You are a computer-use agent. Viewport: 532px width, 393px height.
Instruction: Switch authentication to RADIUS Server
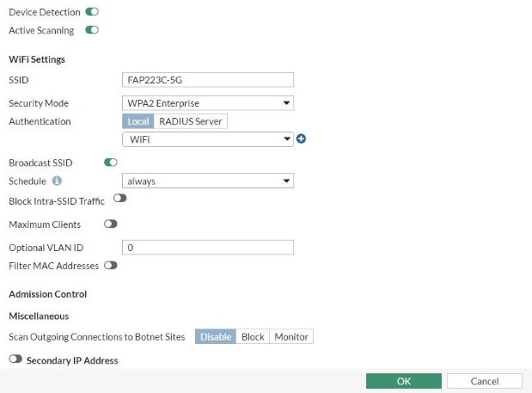pos(191,121)
